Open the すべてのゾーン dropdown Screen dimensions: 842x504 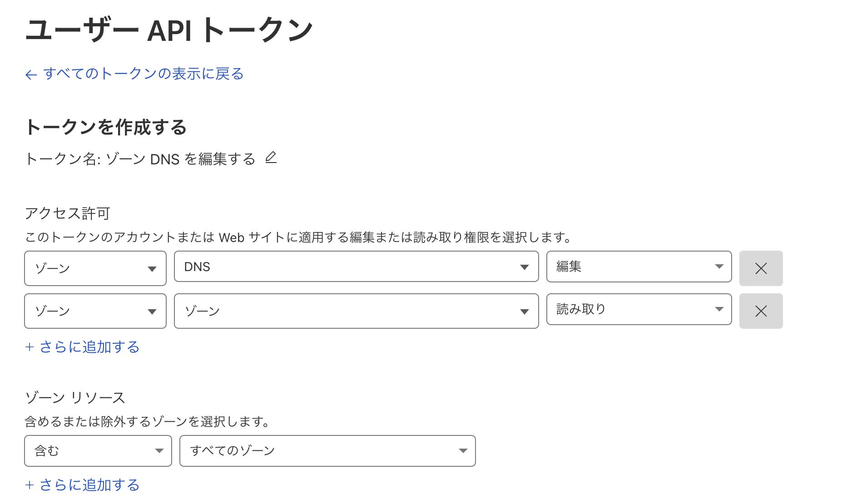pyautogui.click(x=327, y=451)
